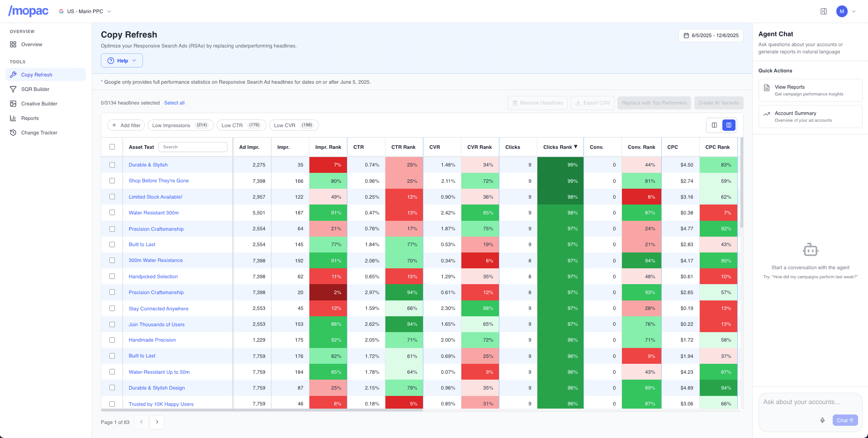Click the Low CTR filter chip
868x438 pixels.
coord(241,125)
